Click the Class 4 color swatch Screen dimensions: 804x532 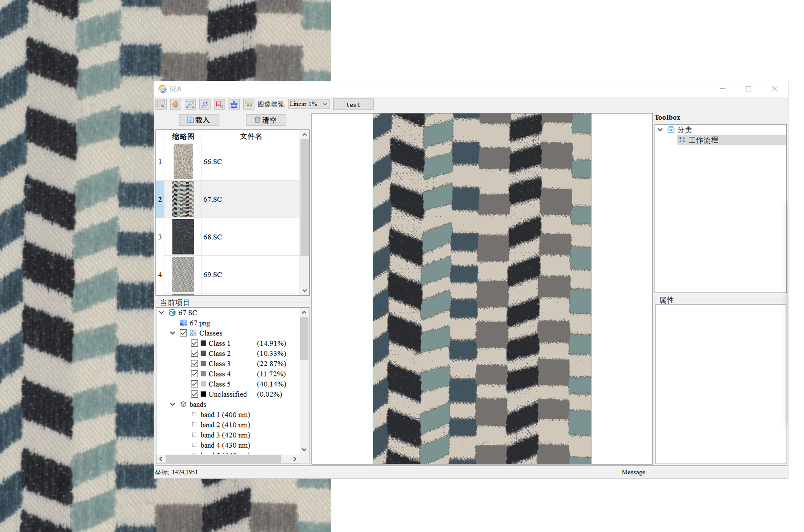pos(204,374)
